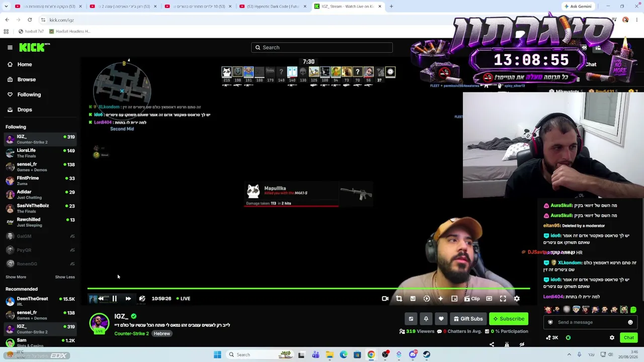The image size is (644, 362).
Task: Pause the live stream
Action: 114,299
